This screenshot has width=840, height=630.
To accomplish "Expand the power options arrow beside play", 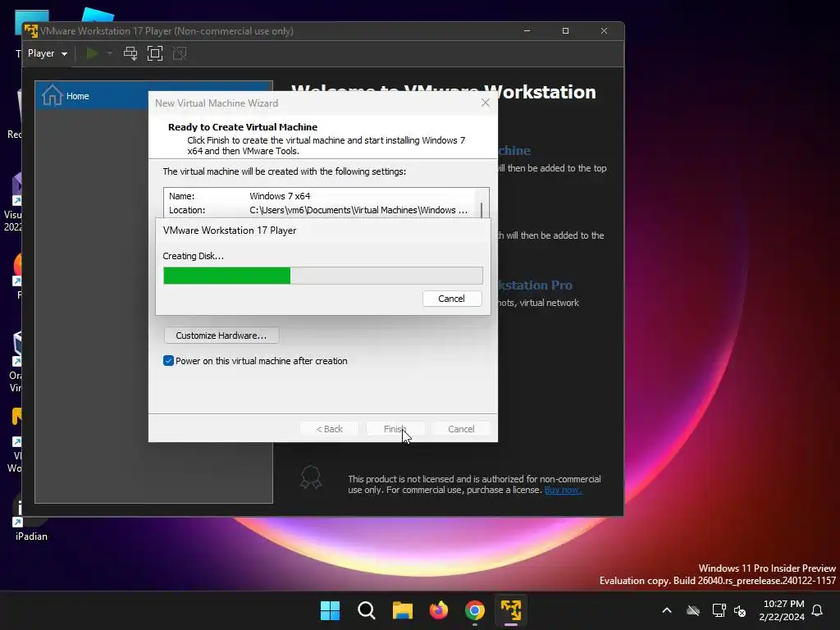I will point(109,53).
